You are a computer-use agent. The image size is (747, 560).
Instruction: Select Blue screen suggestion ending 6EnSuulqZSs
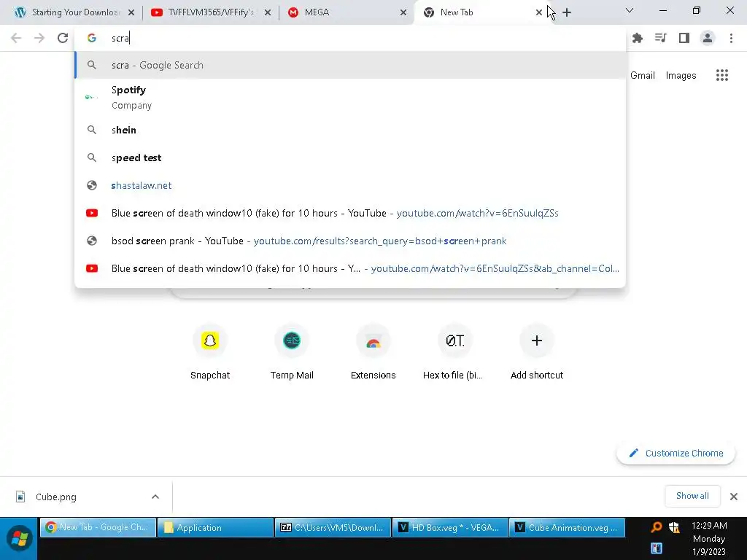350,213
